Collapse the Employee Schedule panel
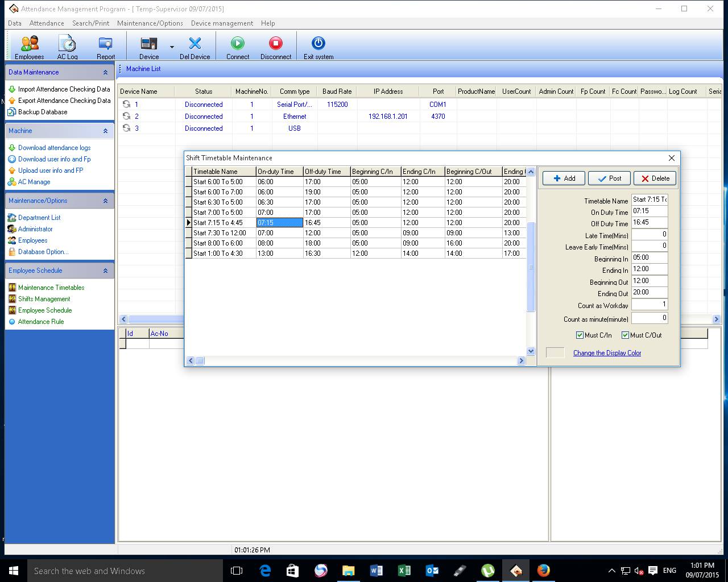The width and height of the screenshot is (728, 582). 105,271
